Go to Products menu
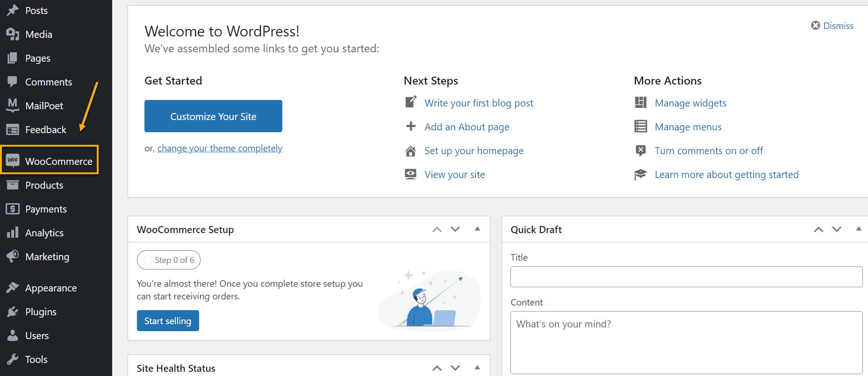Screen dimensions: 868x376 [44, 185]
